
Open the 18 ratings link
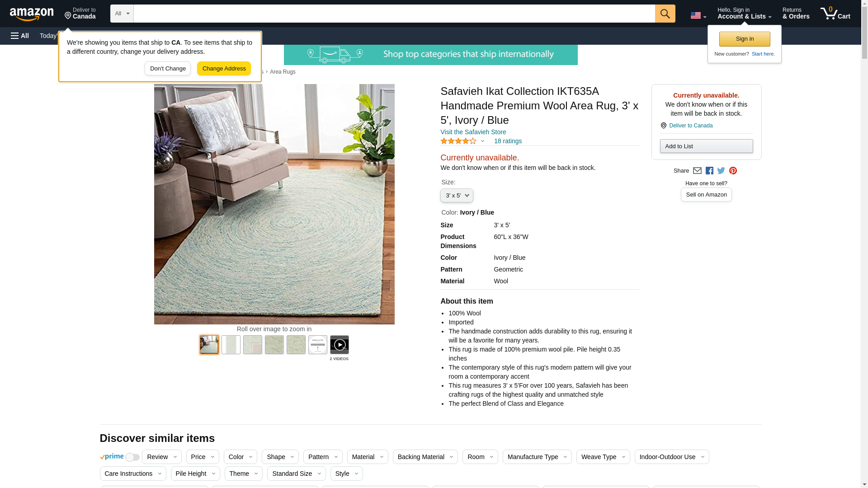pyautogui.click(x=508, y=141)
